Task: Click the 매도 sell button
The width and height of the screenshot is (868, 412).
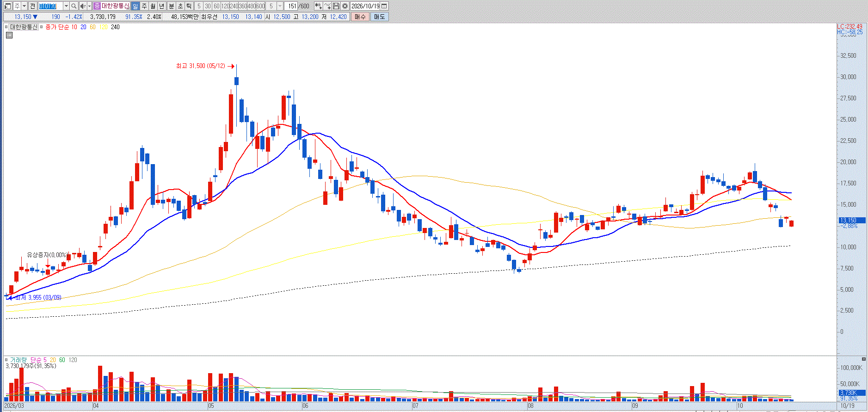Action: 379,17
